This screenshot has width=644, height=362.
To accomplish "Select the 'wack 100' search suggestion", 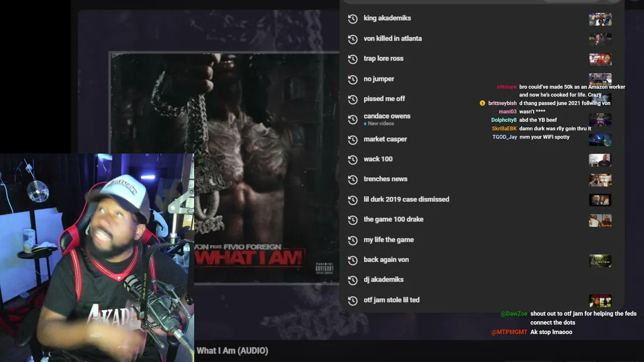I will (378, 159).
